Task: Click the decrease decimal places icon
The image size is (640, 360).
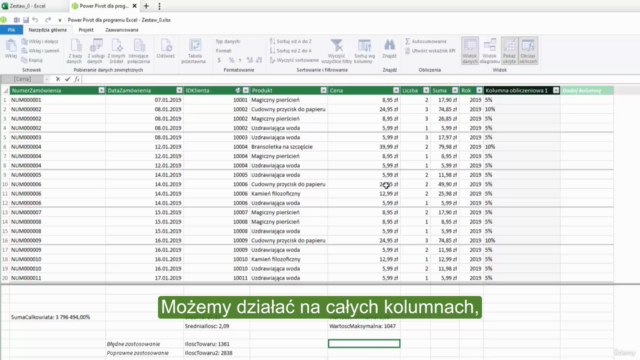Action: click(259, 60)
